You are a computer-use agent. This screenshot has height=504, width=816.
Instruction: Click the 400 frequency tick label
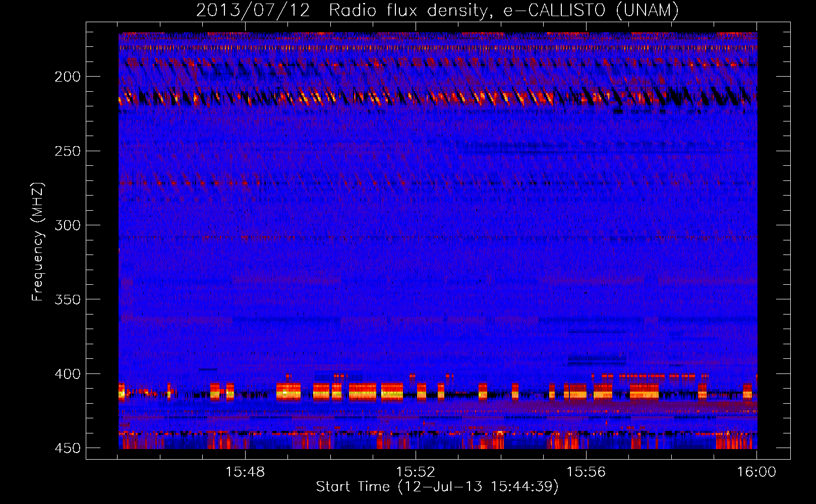68,374
